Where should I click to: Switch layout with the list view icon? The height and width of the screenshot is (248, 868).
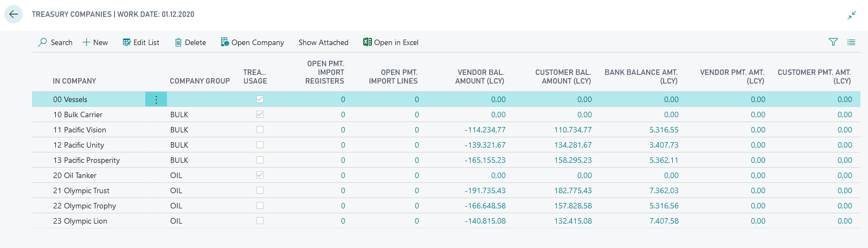pyautogui.click(x=851, y=42)
